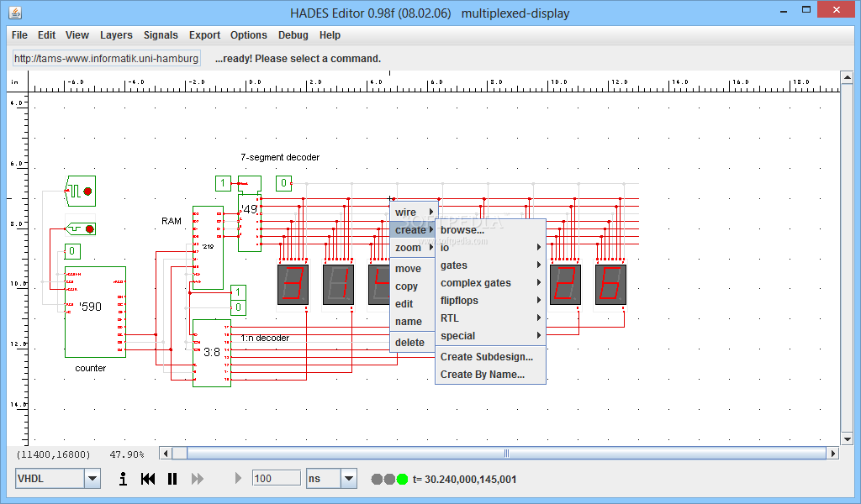Rewind the simulation to start

pos(148,479)
